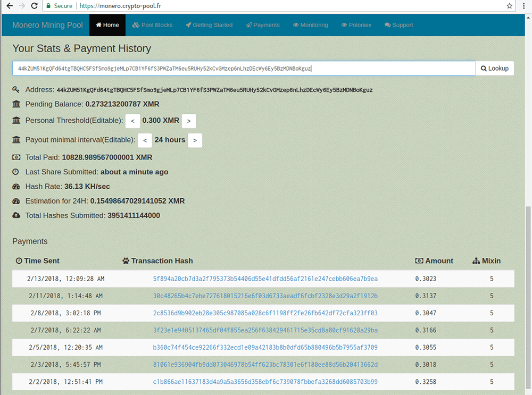
Task: Click the key icon beside Address
Action: click(x=16, y=90)
